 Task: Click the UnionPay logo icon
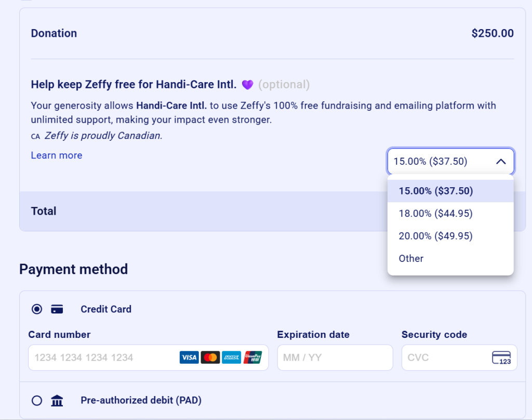(252, 357)
